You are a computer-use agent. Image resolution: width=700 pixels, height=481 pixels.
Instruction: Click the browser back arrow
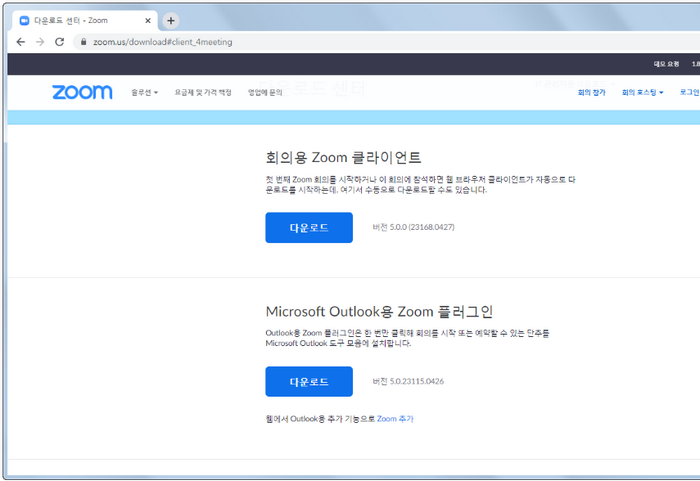pyautogui.click(x=21, y=42)
